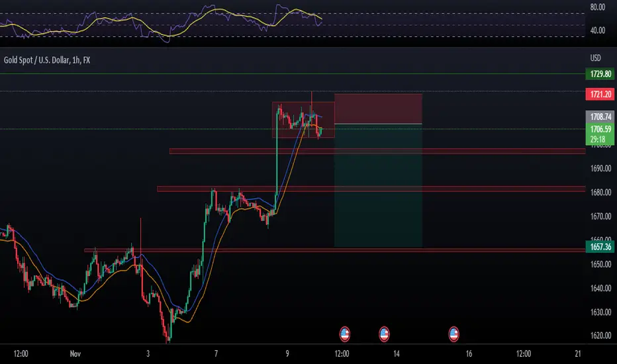Click the green 1729.80 price label
Viewport: 617px width, 364px height.
[600, 74]
